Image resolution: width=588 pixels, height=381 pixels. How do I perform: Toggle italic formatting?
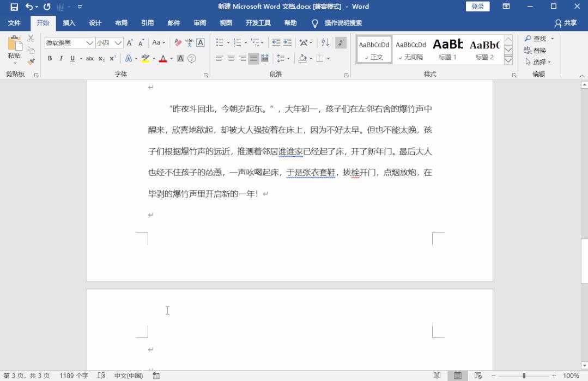pos(60,59)
